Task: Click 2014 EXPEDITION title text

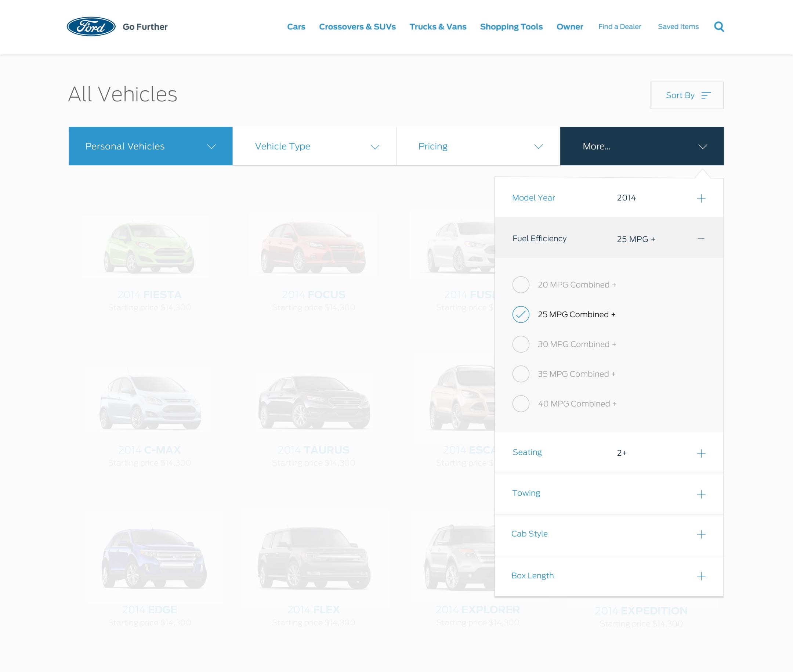Action: tap(641, 611)
